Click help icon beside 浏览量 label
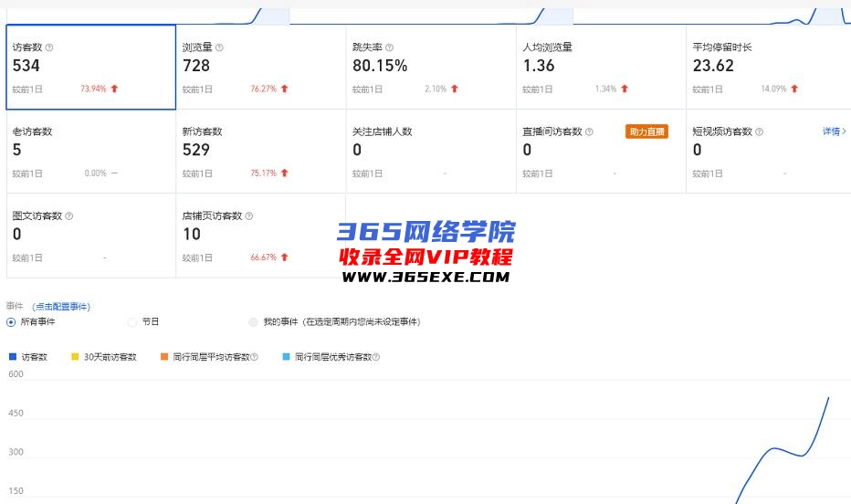Viewport: 851px width, 504px height. (x=219, y=47)
